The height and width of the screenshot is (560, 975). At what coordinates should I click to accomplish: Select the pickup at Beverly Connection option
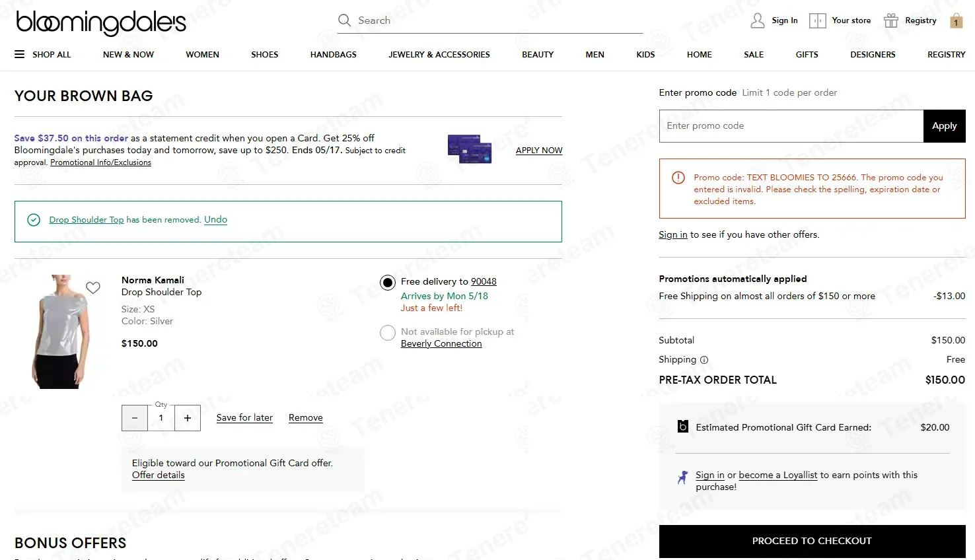[388, 333]
